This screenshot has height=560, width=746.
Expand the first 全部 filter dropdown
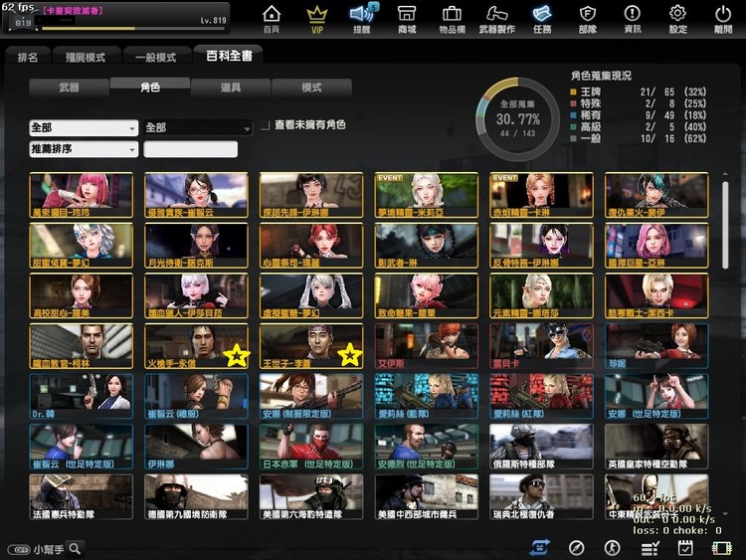pyautogui.click(x=84, y=128)
